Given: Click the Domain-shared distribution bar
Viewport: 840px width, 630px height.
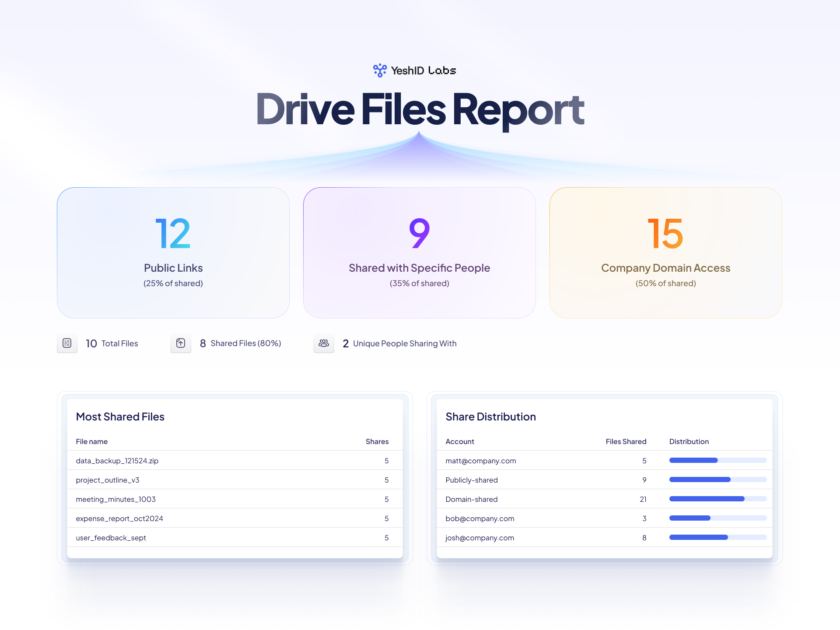Looking at the screenshot, I should (718, 499).
